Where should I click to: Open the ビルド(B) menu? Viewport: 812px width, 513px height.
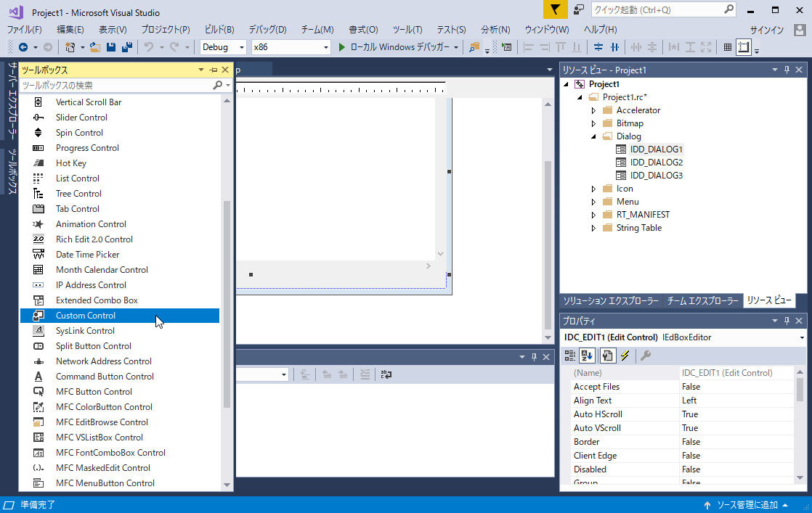click(219, 30)
